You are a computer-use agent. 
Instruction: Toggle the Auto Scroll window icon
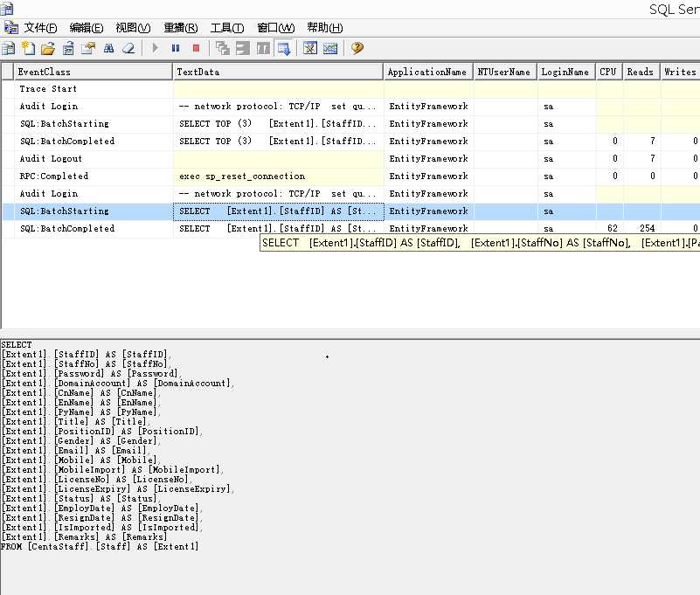[x=284, y=48]
